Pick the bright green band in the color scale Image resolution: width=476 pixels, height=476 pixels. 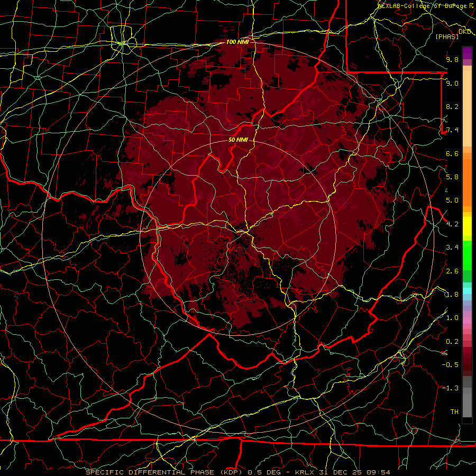(467, 255)
